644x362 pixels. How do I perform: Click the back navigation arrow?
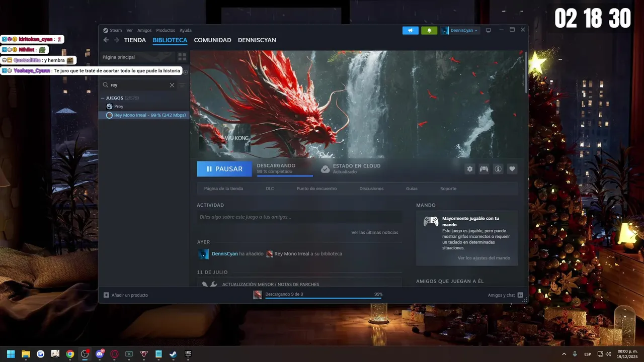(106, 40)
